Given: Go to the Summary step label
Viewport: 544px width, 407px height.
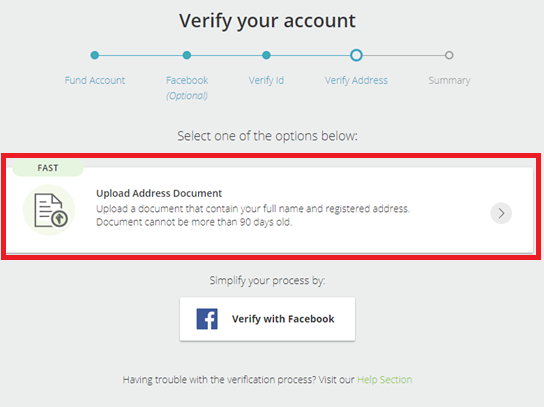Looking at the screenshot, I should pyautogui.click(x=449, y=80).
